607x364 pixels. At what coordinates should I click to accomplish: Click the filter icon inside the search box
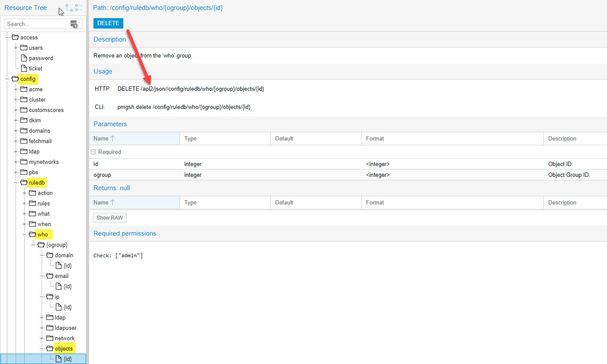(x=74, y=24)
